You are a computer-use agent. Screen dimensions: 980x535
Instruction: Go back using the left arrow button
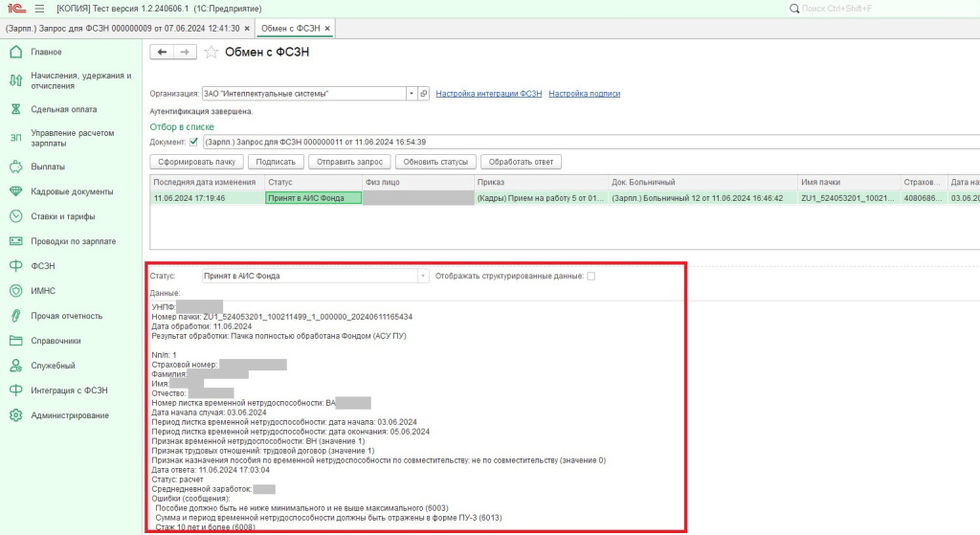point(163,52)
